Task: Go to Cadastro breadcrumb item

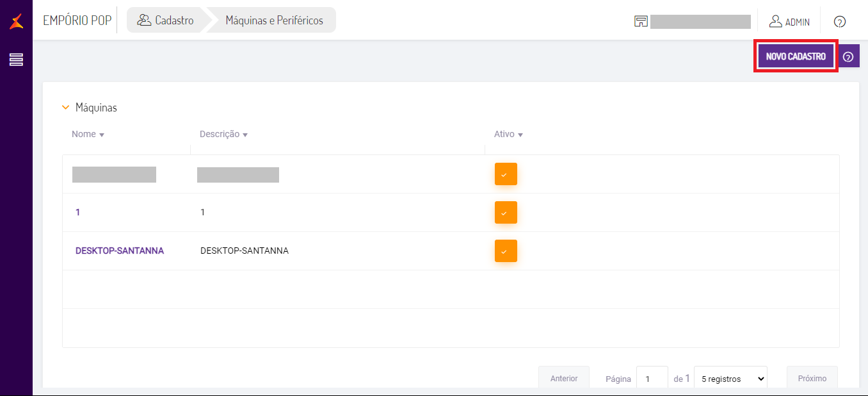Action: 174,21
